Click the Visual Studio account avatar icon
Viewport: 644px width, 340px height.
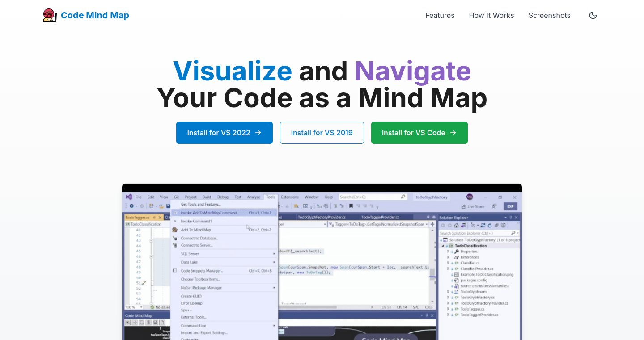(470, 197)
